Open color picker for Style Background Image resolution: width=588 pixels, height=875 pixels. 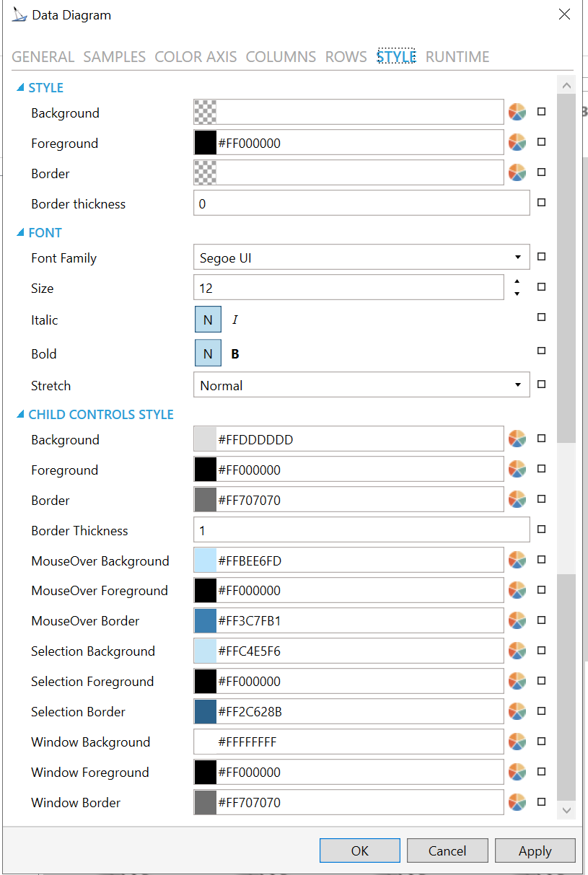click(517, 113)
